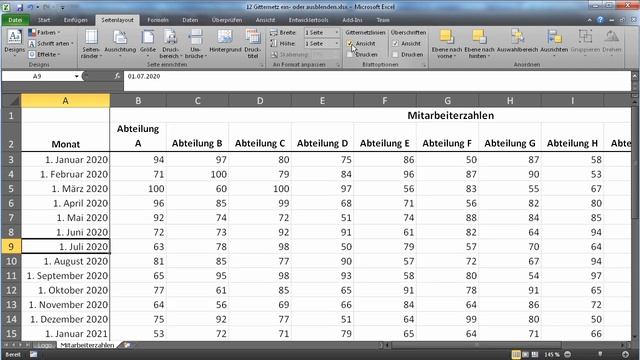
Task: Minimize the ribbon with the caret icon
Action: (589, 20)
